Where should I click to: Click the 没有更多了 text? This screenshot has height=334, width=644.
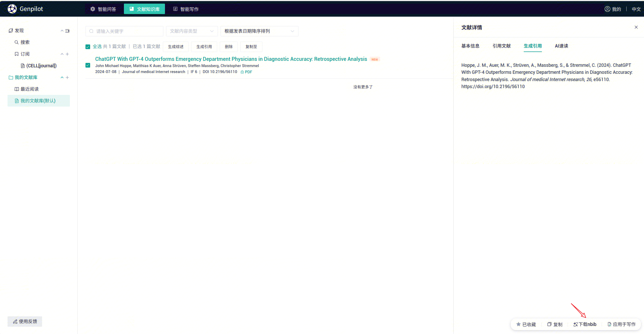point(363,87)
